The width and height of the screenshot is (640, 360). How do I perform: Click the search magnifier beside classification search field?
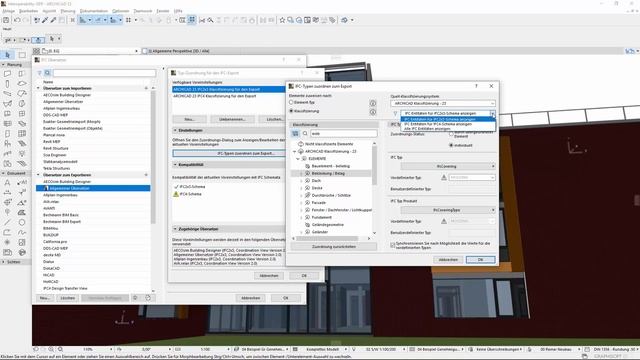click(x=305, y=133)
